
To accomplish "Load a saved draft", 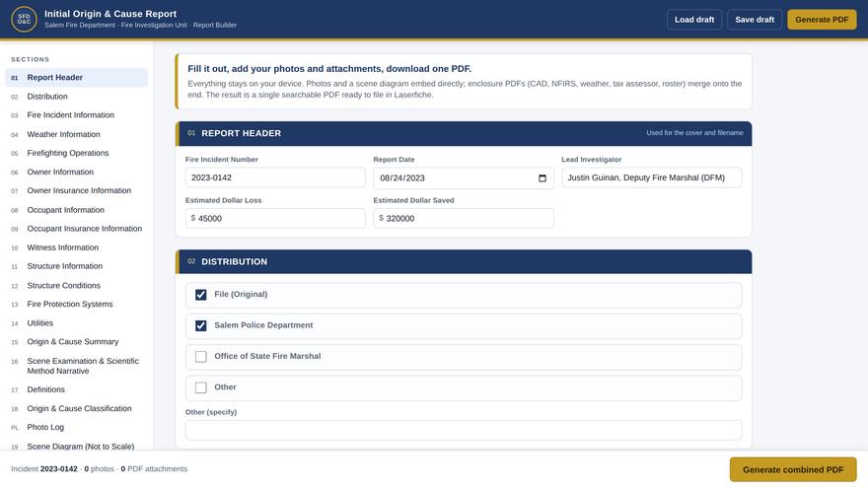I will click(694, 20).
